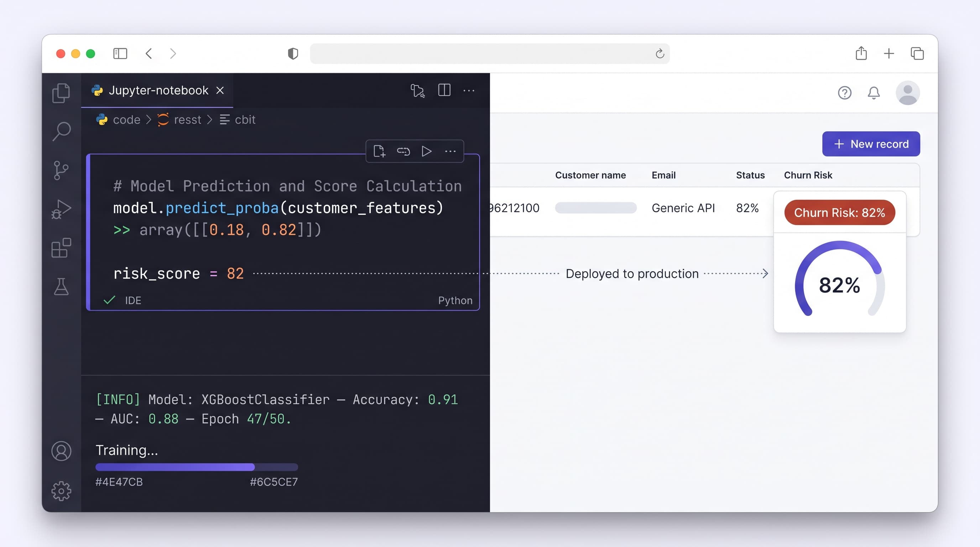980x547 pixels.
Task: Open the help question mark icon
Action: tap(845, 93)
